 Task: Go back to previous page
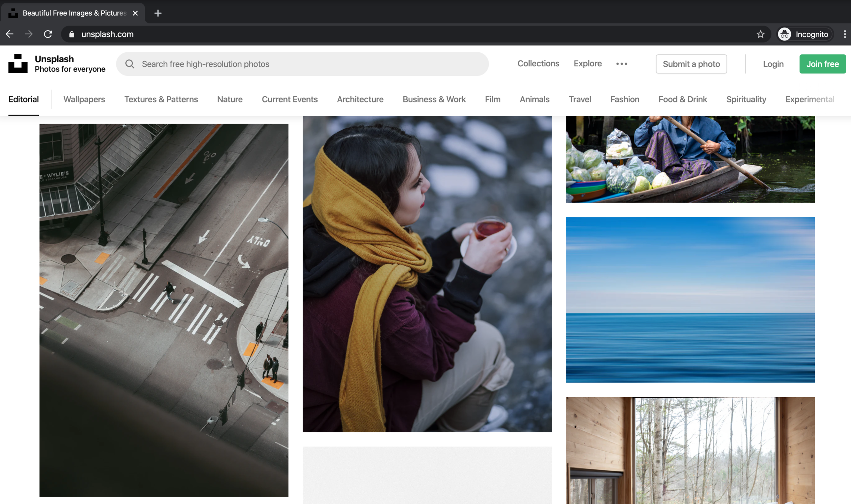click(10, 34)
